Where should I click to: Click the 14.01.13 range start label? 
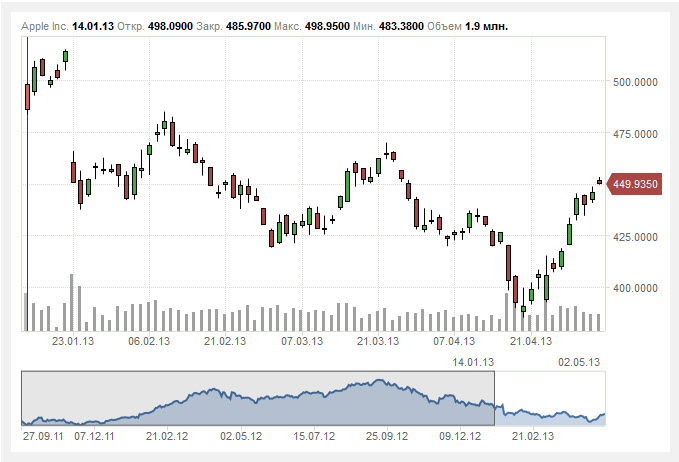[x=473, y=362]
